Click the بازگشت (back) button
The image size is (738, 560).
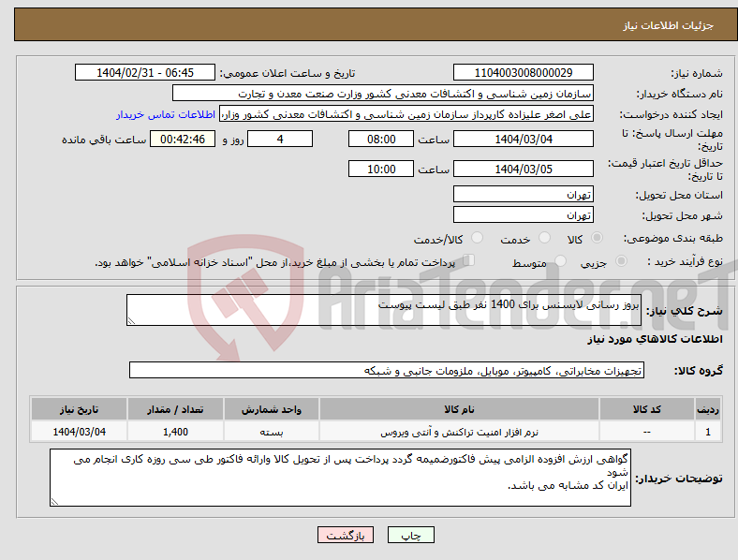coord(346,535)
